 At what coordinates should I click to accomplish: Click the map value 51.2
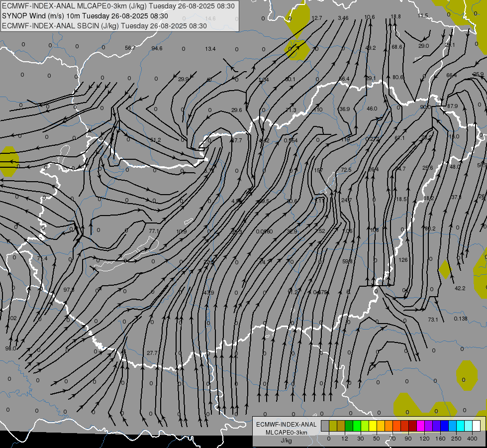coord(156,140)
